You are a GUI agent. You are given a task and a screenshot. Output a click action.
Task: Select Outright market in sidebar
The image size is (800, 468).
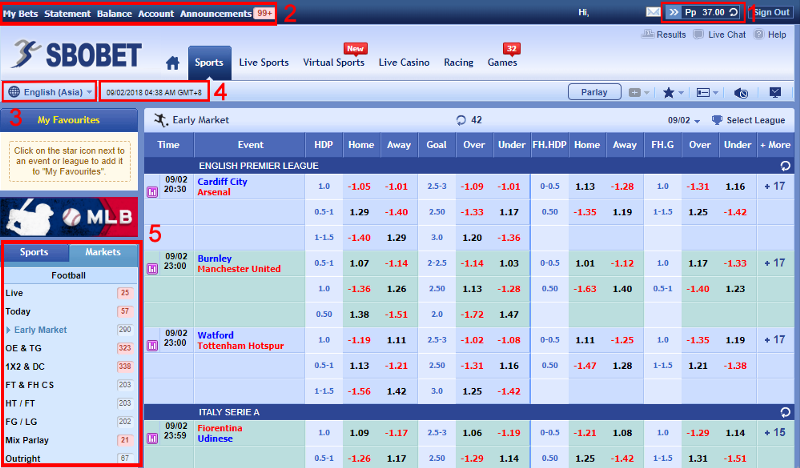coord(70,458)
